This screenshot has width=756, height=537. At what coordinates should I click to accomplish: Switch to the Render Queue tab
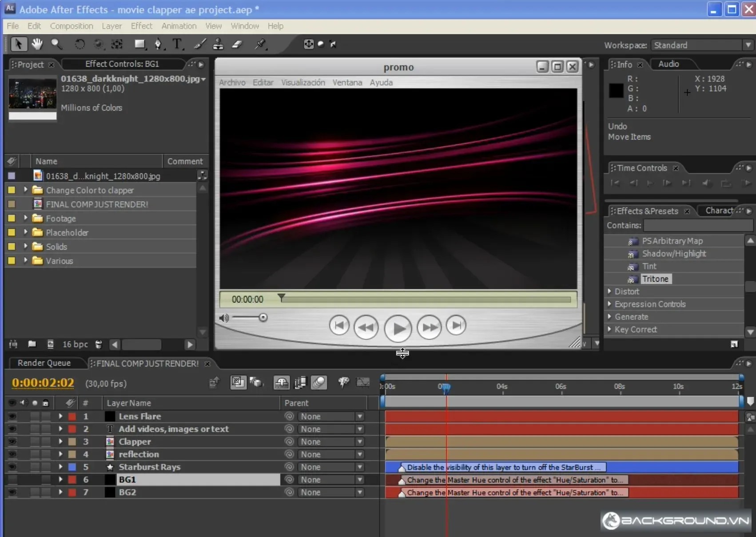(44, 363)
